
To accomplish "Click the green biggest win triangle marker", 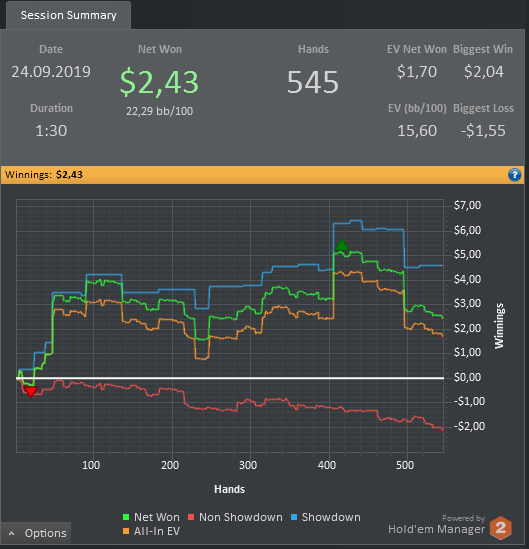I will point(342,245).
